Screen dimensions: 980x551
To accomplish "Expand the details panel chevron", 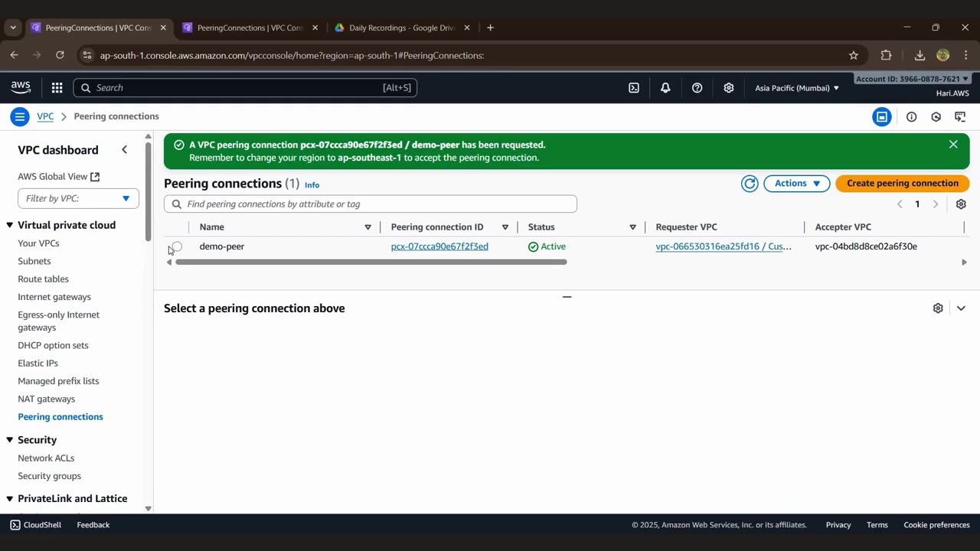I will 961,308.
